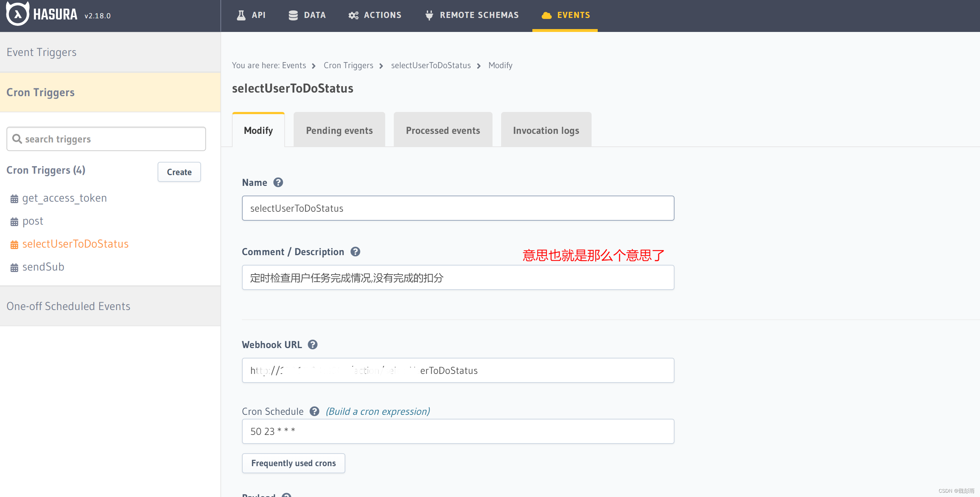Click the help icon beside Comment / Description

click(x=355, y=252)
